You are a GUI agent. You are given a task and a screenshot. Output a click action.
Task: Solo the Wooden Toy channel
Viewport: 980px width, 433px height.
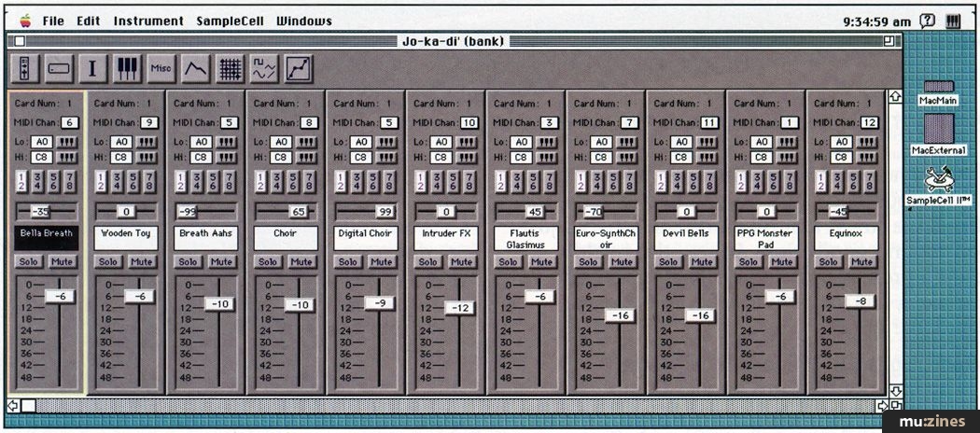(x=108, y=262)
